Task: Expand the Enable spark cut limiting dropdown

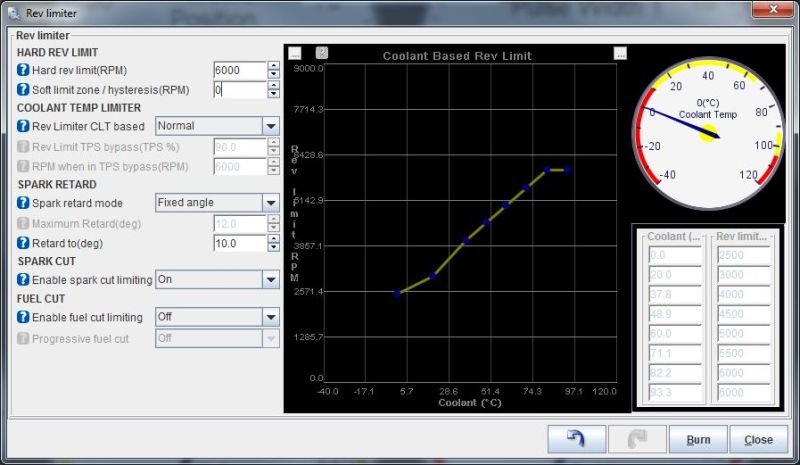Action: tap(269, 280)
